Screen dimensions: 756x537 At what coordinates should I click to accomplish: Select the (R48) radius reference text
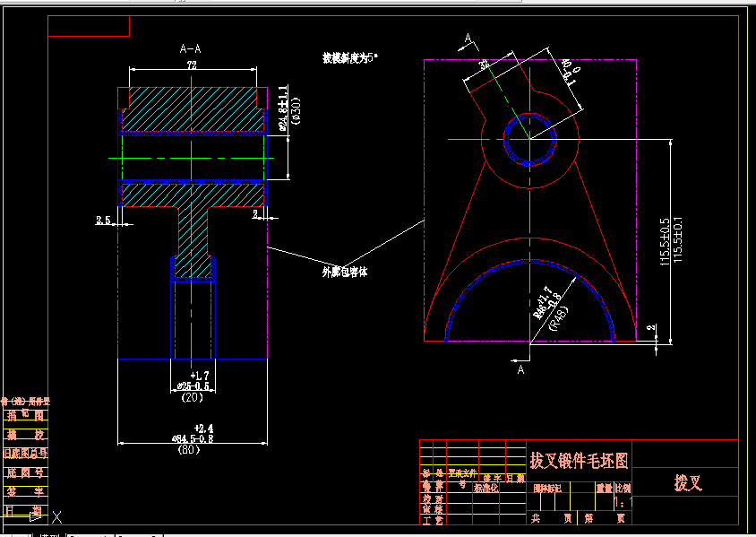pos(559,318)
